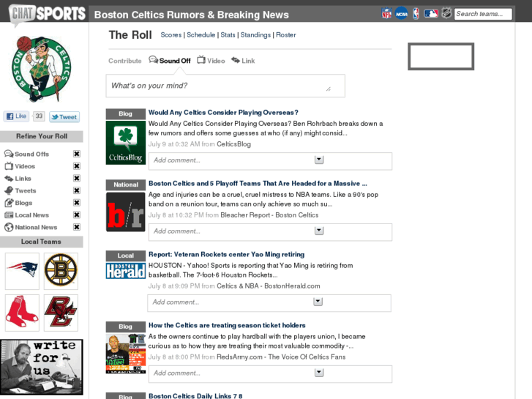Expand comment dropdown on season ticket holders post
This screenshot has height=399, width=532.
click(x=319, y=373)
